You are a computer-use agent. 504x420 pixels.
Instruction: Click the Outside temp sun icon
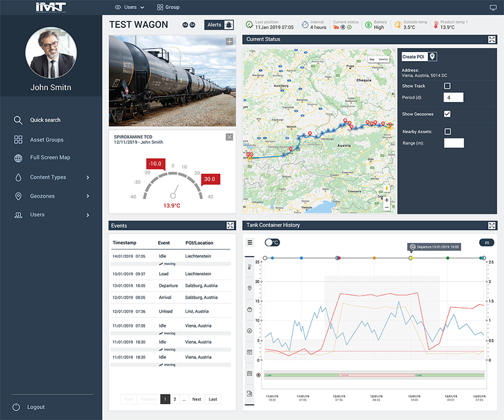(398, 25)
